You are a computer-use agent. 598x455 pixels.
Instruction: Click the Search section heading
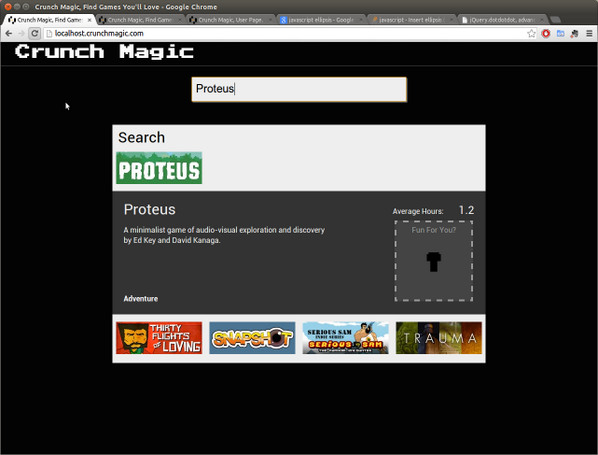[141, 137]
